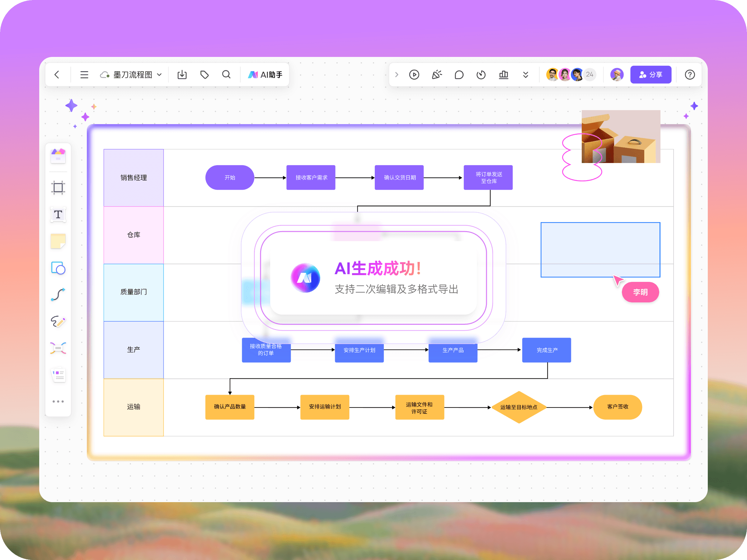747x560 pixels.
Task: Launch the AI助手 assistant
Action: click(x=265, y=75)
